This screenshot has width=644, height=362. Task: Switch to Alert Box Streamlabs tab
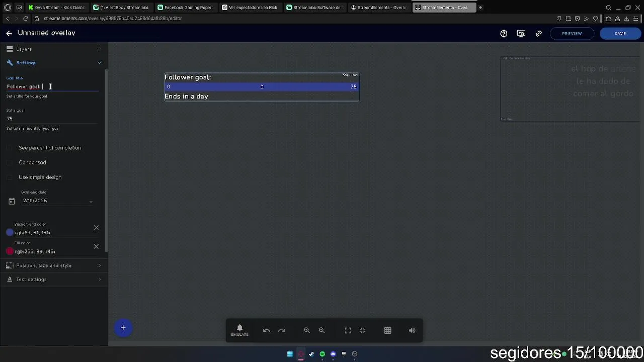[121, 8]
